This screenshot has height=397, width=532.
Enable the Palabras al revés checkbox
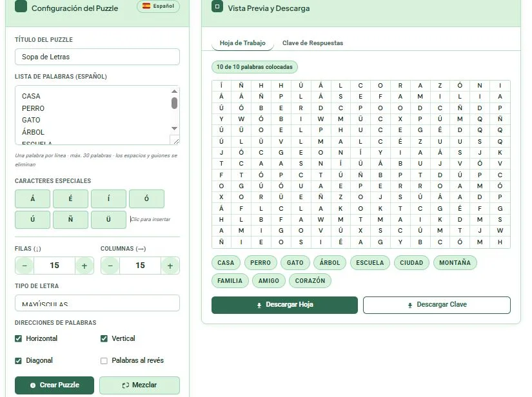[104, 360]
